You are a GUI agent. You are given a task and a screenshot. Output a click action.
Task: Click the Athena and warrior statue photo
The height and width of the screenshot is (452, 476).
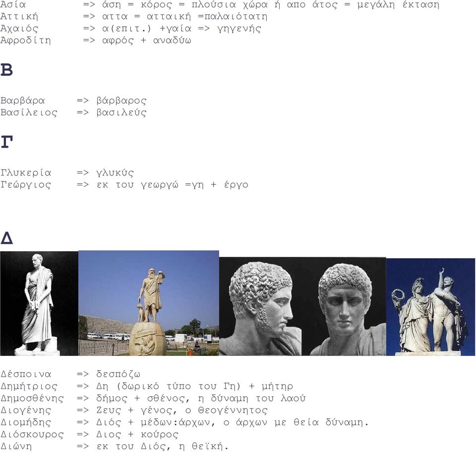pos(430,307)
